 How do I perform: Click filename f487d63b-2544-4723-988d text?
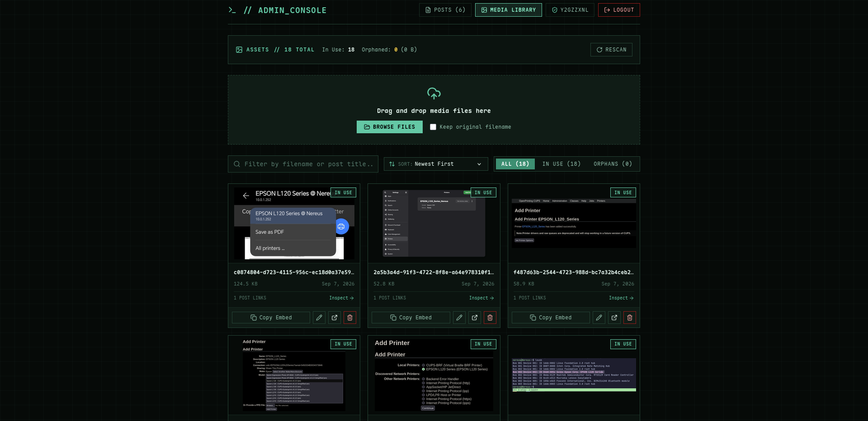click(574, 272)
